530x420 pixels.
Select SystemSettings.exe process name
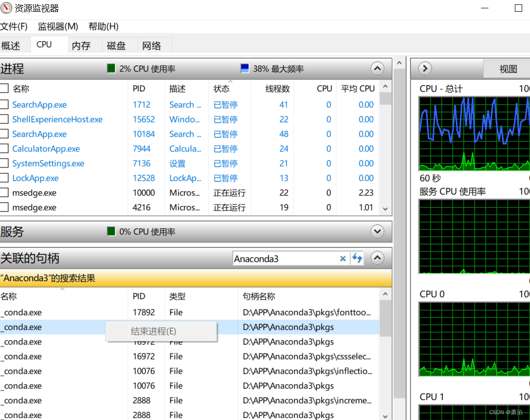pyautogui.click(x=48, y=163)
